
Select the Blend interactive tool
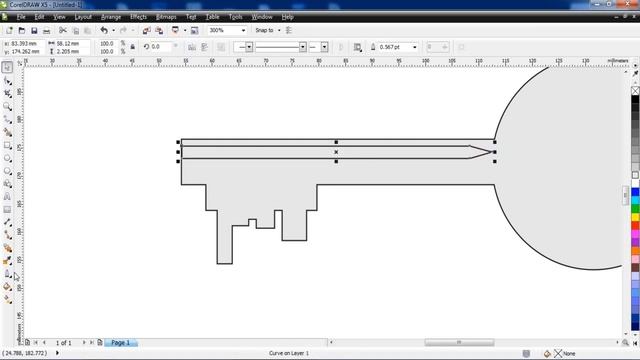[7, 248]
